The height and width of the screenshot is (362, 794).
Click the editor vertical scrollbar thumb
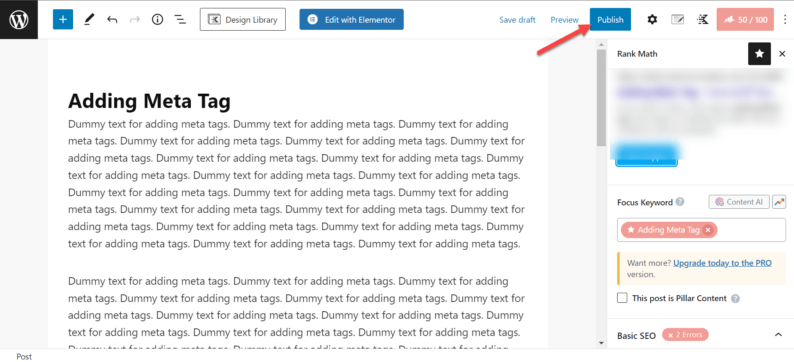point(601,98)
